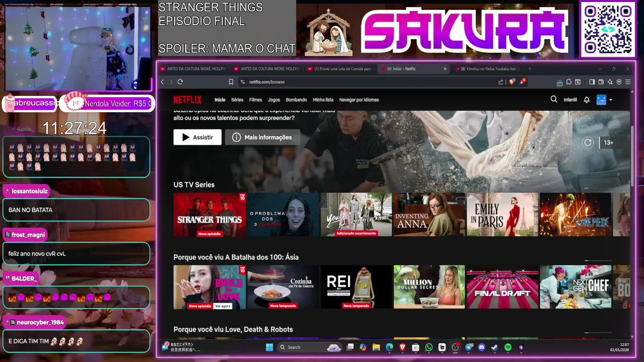This screenshot has height=362, width=644.
Task: Open Spotify from the taskbar
Action: click(508, 347)
